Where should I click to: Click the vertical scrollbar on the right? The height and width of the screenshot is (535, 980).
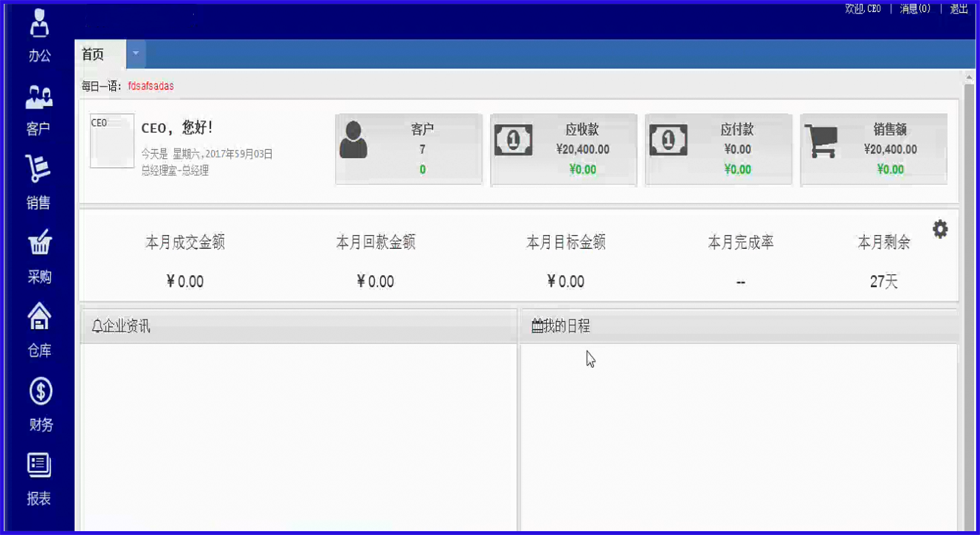pyautogui.click(x=968, y=300)
